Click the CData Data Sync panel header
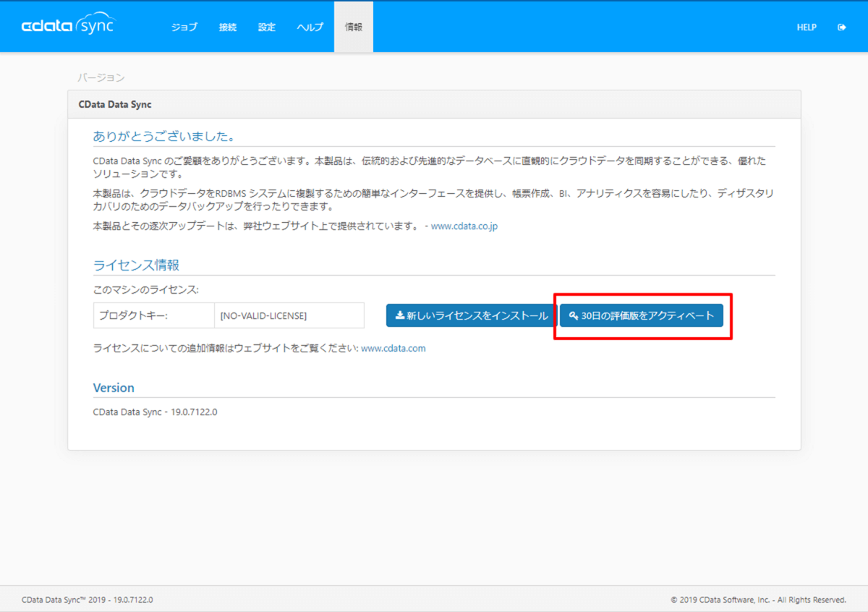The width and height of the screenshot is (868, 612). coord(434,104)
